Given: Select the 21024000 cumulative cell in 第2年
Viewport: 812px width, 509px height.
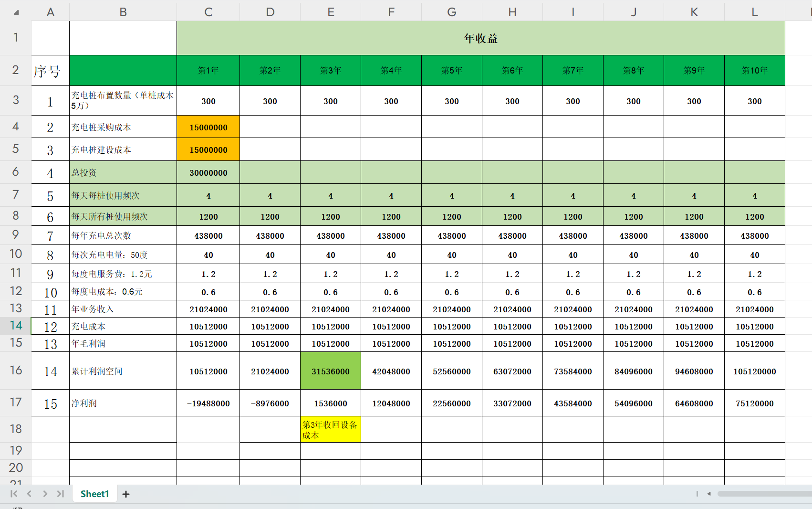Looking at the screenshot, I should (270, 371).
